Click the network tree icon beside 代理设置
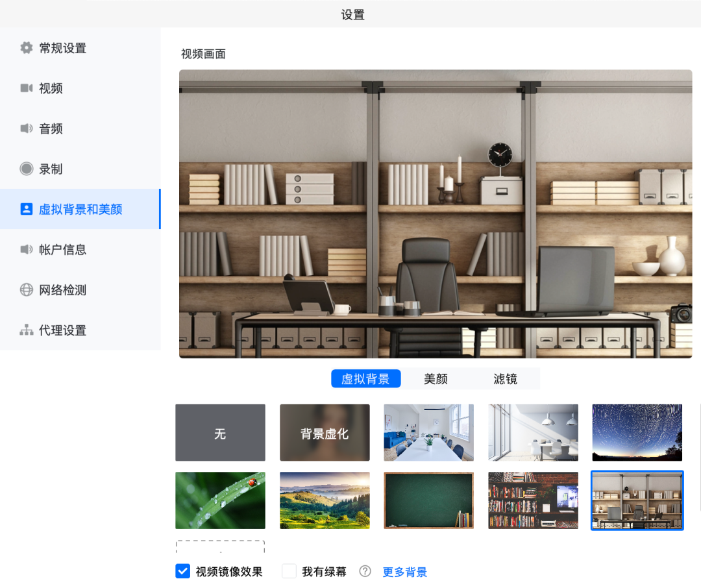This screenshot has width=701, height=588. [x=27, y=330]
